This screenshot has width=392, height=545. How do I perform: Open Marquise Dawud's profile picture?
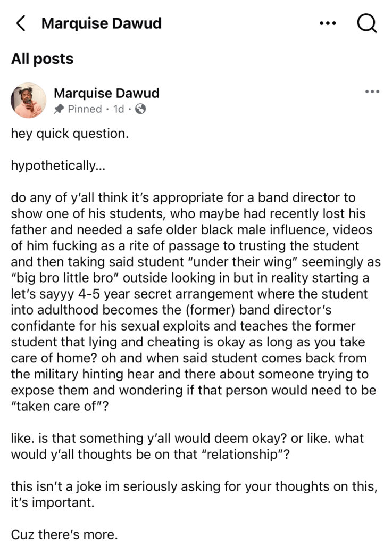click(x=29, y=100)
